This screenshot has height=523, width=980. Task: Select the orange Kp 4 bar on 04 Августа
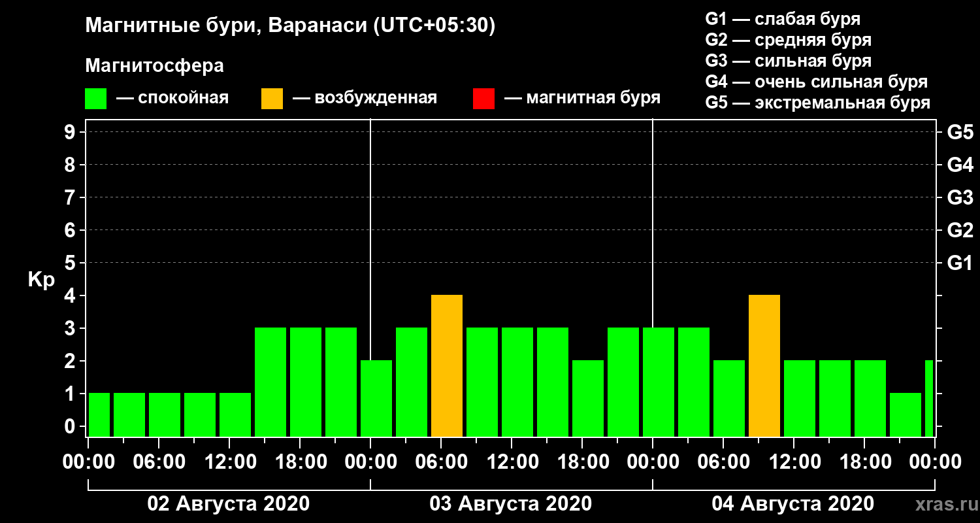click(x=764, y=366)
